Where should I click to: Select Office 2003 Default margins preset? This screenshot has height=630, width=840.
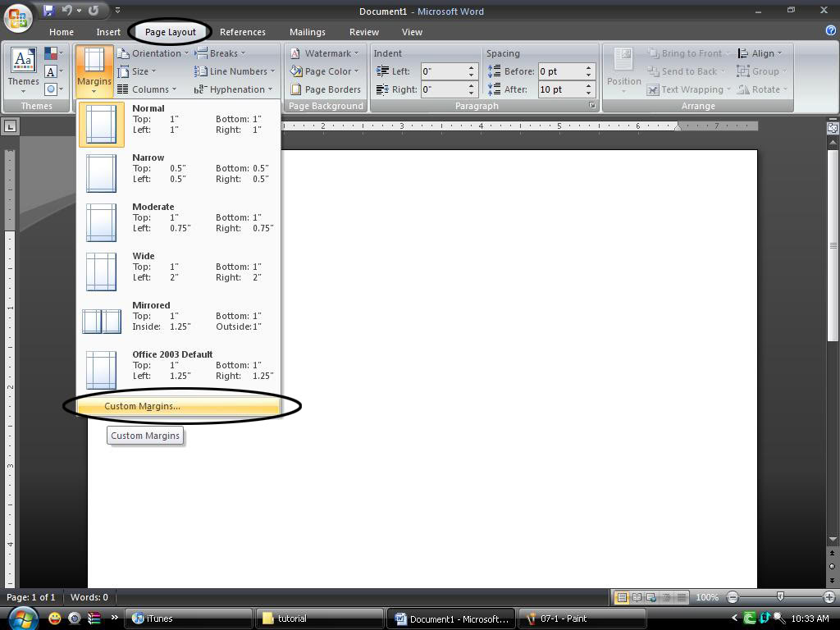(x=178, y=370)
